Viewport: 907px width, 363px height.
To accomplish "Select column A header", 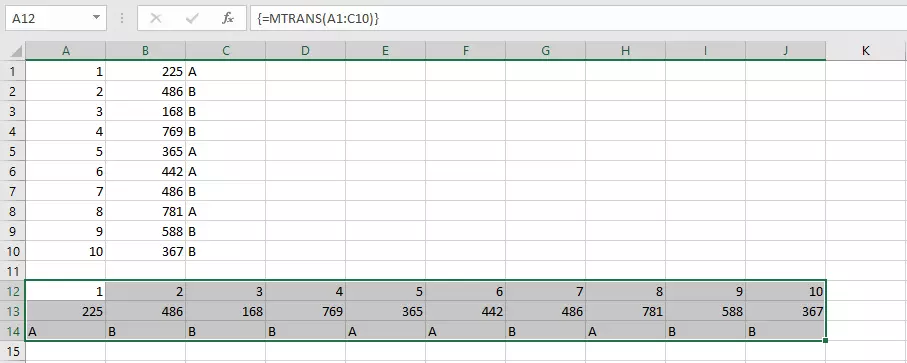I will point(66,51).
